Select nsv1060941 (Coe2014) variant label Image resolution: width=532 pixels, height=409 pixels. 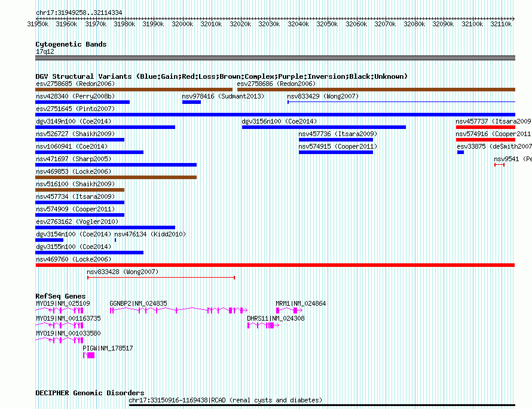(72, 146)
